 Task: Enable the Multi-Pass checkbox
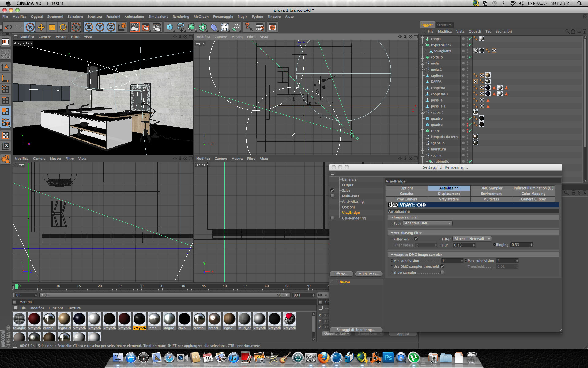click(332, 196)
